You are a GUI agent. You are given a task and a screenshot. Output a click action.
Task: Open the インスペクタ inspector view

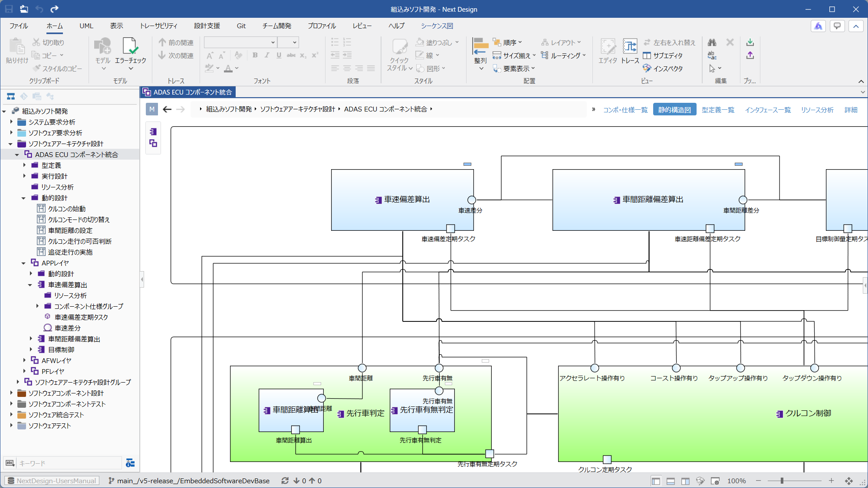pyautogui.click(x=663, y=69)
